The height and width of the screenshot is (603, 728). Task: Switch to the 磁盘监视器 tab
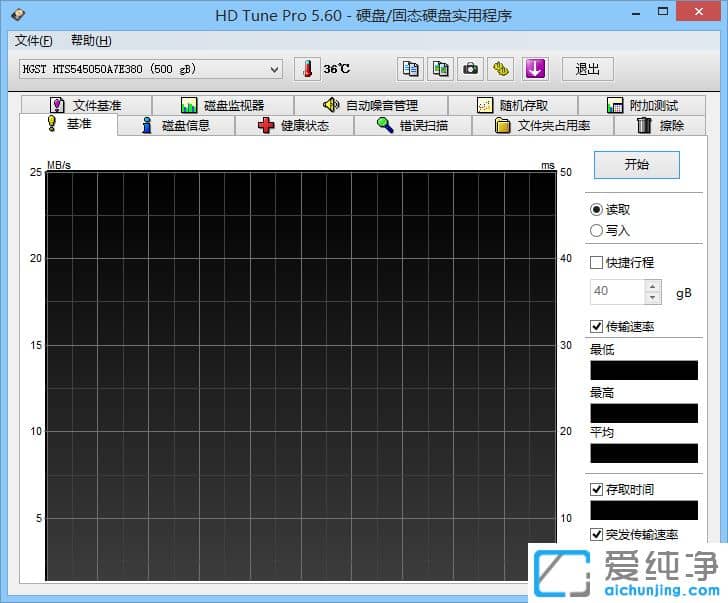point(223,105)
